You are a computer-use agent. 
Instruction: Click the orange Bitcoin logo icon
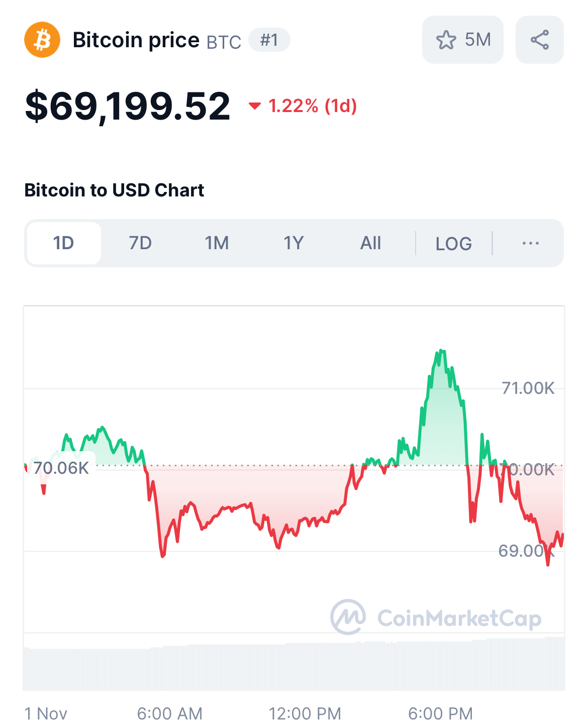42,40
